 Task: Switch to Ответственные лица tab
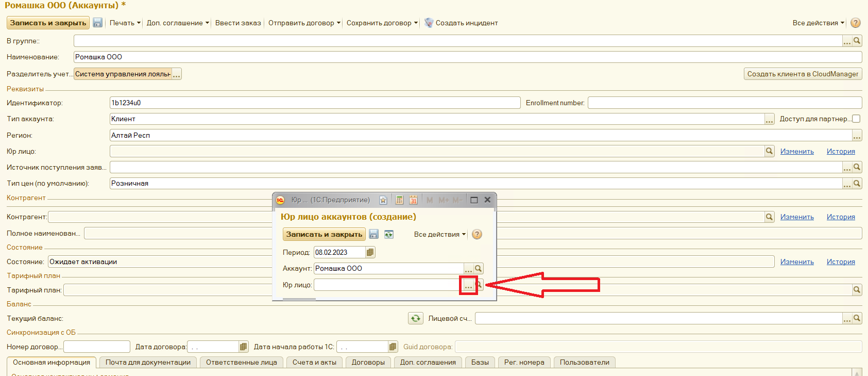[x=242, y=363]
